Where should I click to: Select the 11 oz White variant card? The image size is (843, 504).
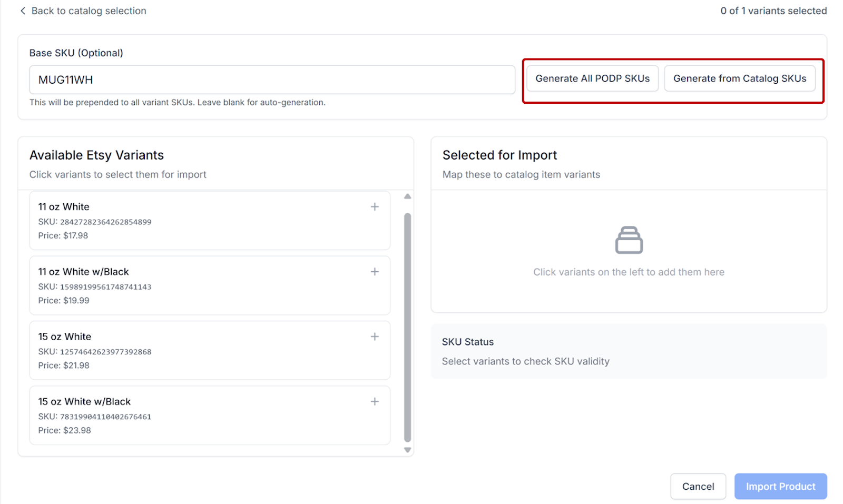click(210, 221)
